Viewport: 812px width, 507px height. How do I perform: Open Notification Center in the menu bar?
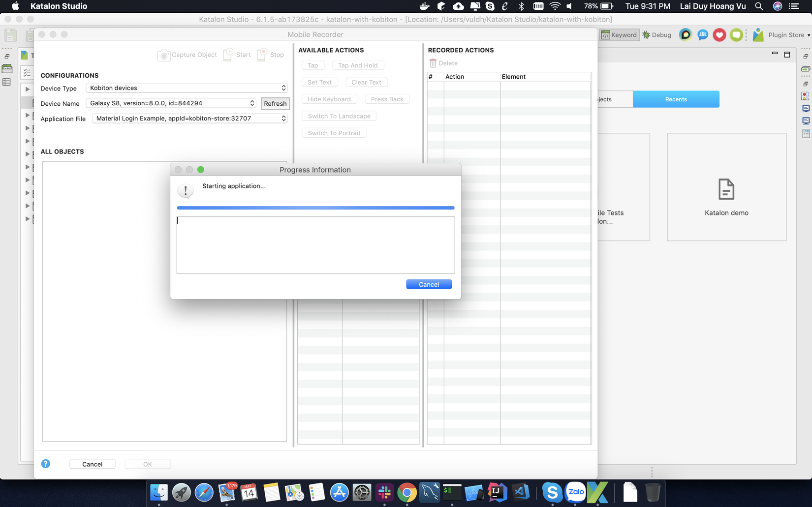tap(794, 6)
